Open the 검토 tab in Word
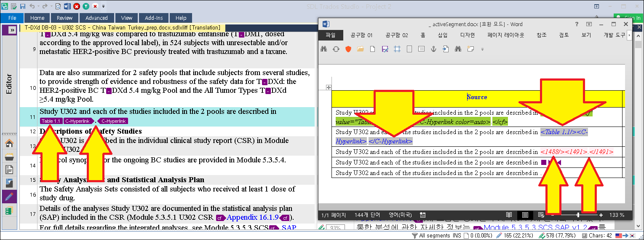644x240 pixels. tap(564, 35)
